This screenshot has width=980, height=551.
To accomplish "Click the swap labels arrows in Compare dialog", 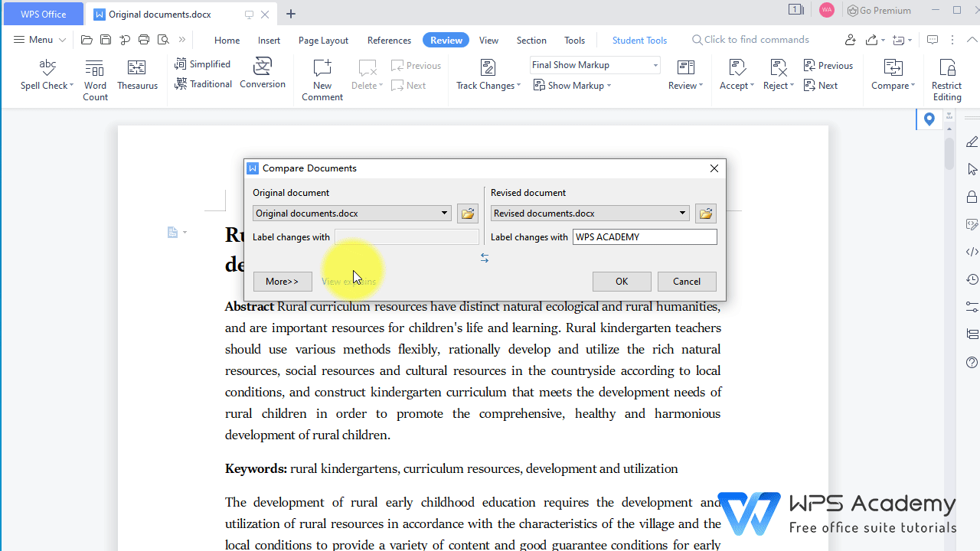I will pos(484,258).
